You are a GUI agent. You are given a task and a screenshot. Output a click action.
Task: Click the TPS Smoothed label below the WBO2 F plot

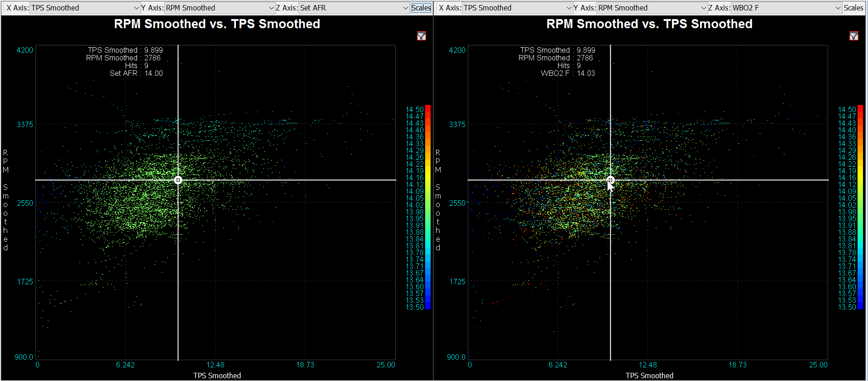[x=649, y=376]
